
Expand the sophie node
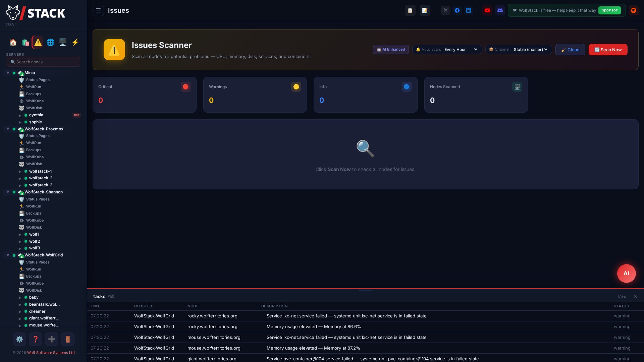(x=20, y=122)
